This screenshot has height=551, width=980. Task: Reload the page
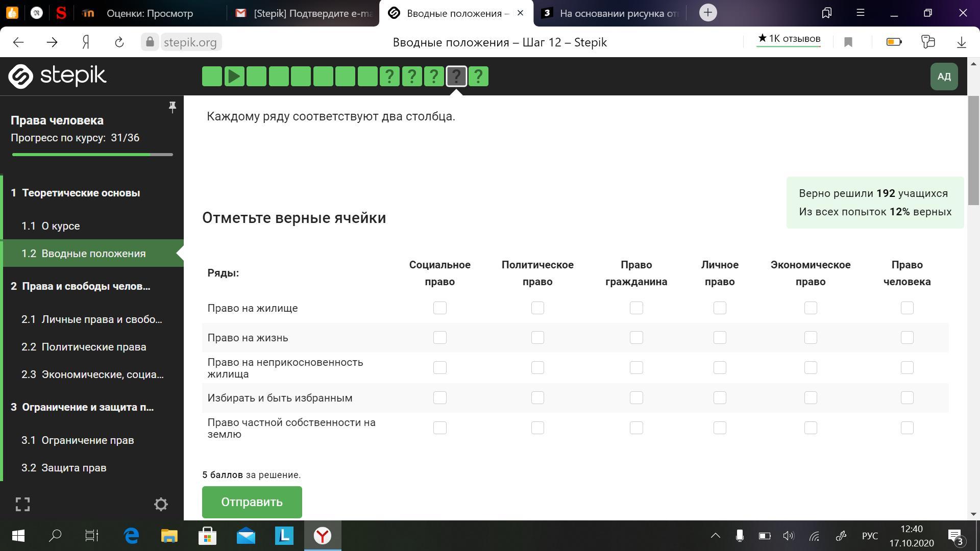pos(119,42)
